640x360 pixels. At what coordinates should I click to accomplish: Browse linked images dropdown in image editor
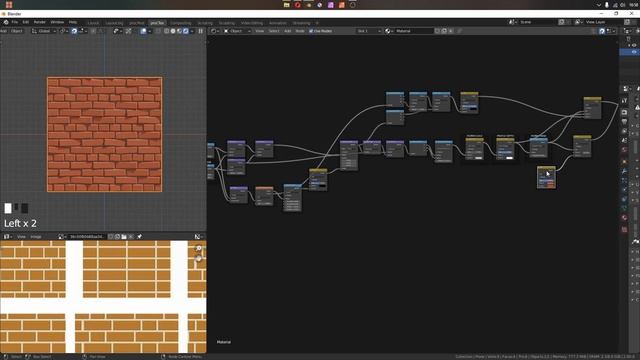coord(62,237)
